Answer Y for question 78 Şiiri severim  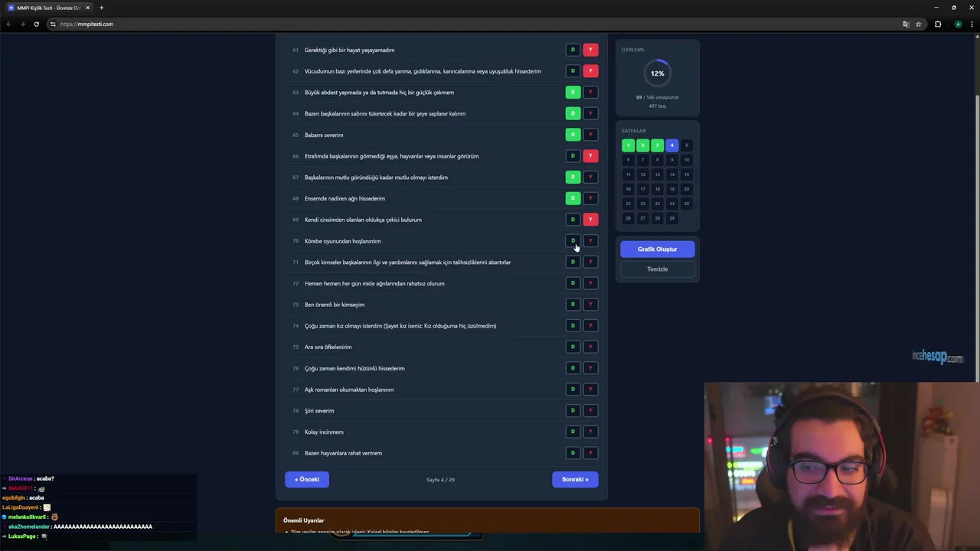[x=590, y=410]
